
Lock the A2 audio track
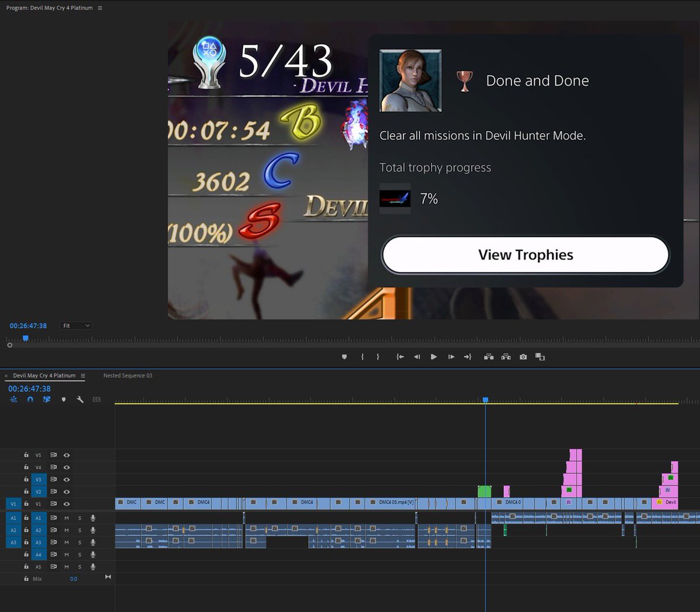pyautogui.click(x=26, y=530)
